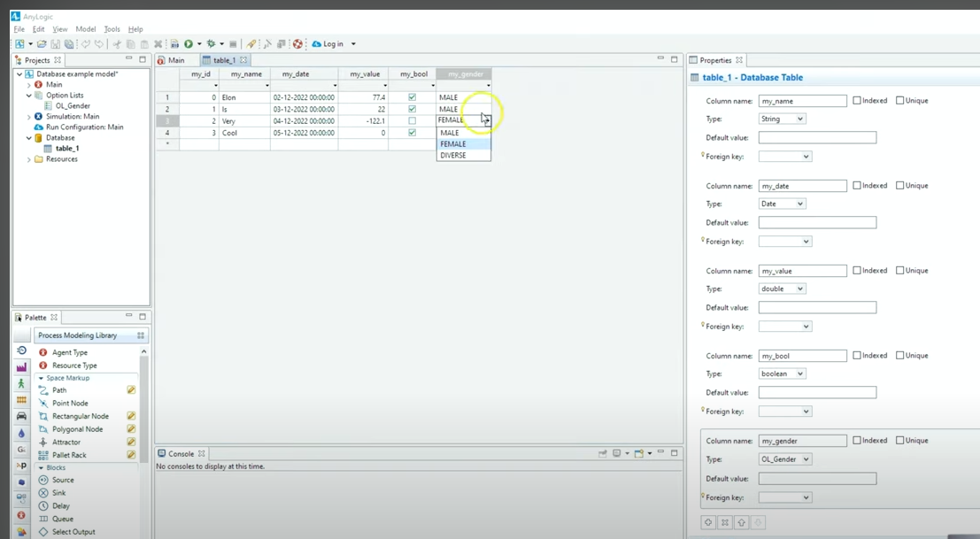
Task: Open the Model menu
Action: 85,29
